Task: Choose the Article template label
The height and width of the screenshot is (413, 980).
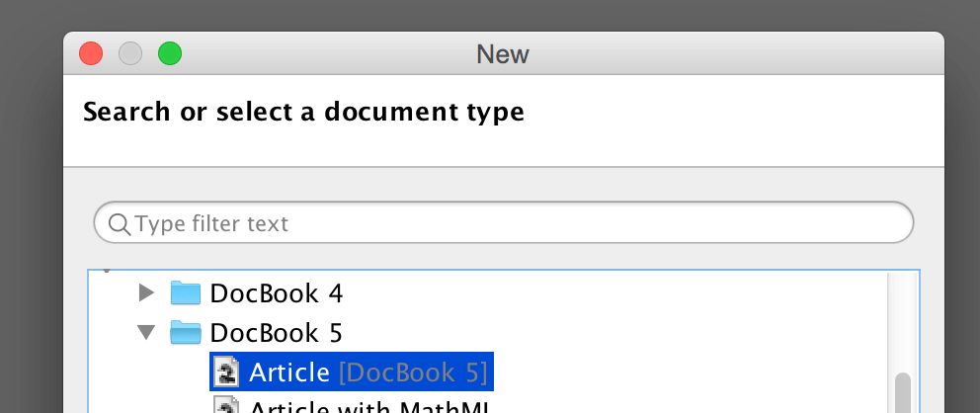Action: point(288,372)
